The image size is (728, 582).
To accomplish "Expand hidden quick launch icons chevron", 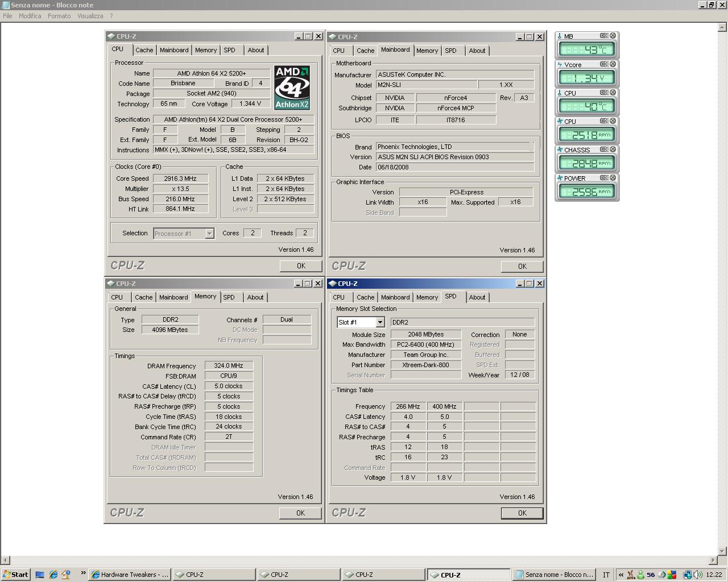I will click(x=83, y=573).
